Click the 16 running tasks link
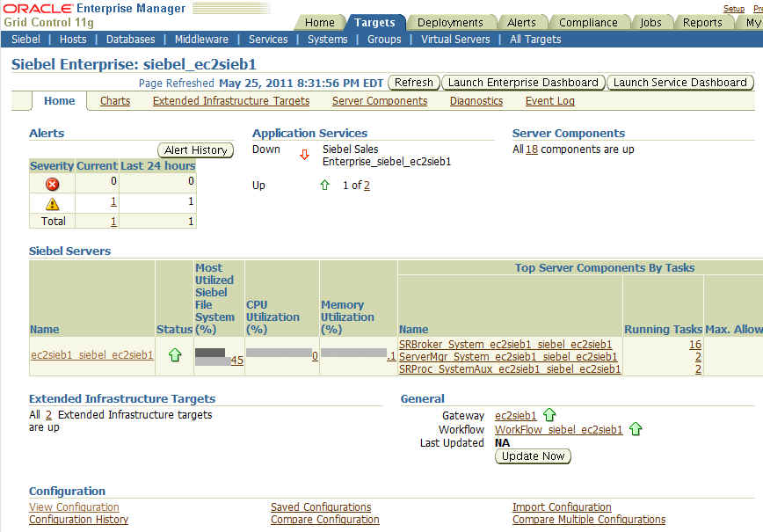Viewport: 763px width, 532px height. click(694, 344)
